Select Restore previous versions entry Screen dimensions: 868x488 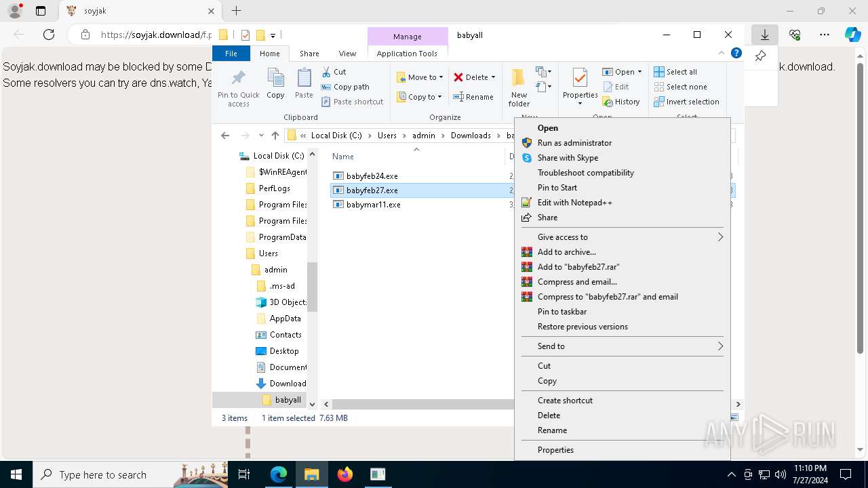[623, 327]
